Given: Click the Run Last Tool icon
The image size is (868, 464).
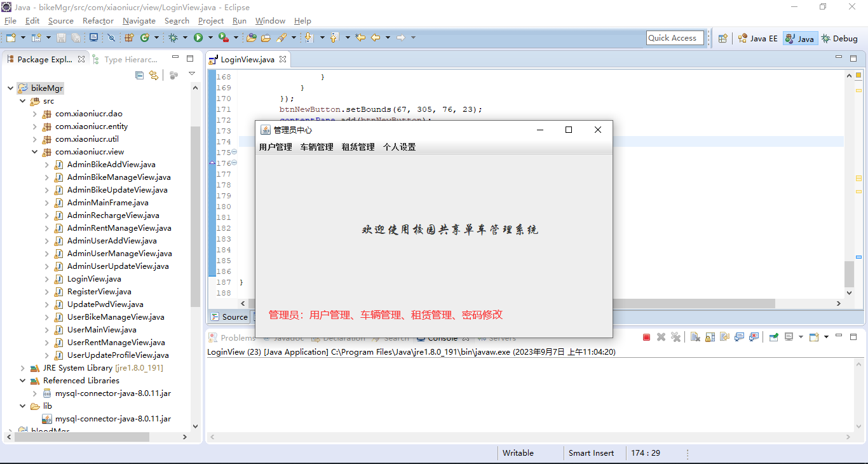Looking at the screenshot, I should coord(224,38).
